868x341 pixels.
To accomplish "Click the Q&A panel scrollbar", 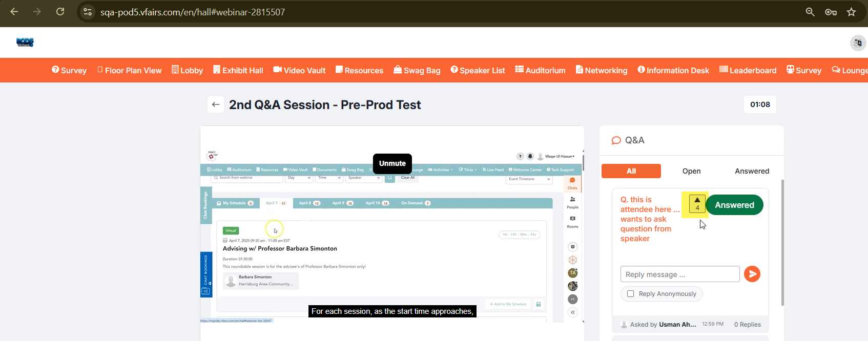I will click(x=782, y=242).
